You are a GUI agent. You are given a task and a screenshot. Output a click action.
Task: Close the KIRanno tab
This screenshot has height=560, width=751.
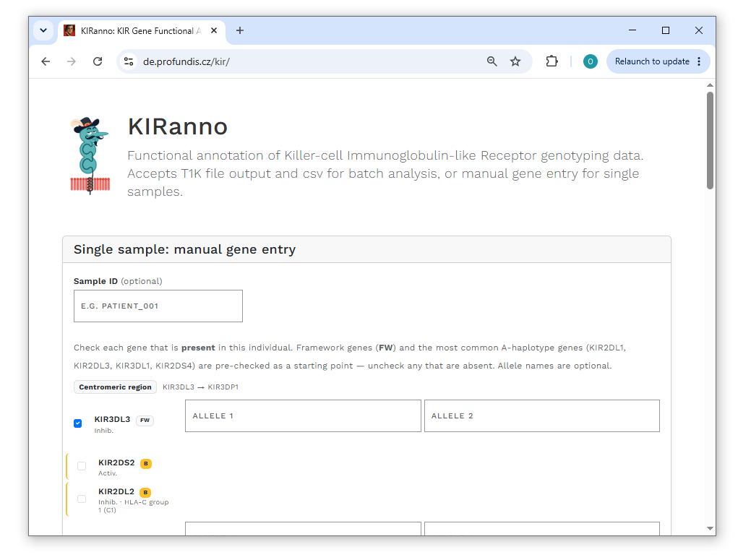[214, 30]
